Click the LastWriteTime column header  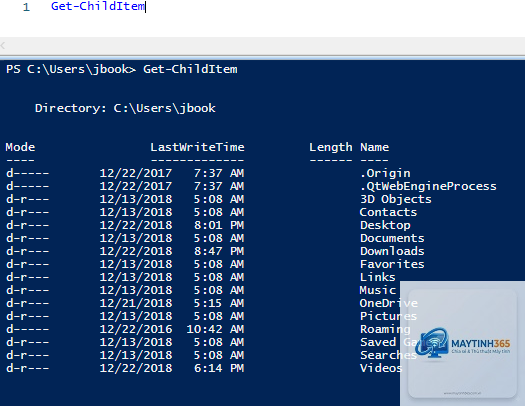(197, 147)
